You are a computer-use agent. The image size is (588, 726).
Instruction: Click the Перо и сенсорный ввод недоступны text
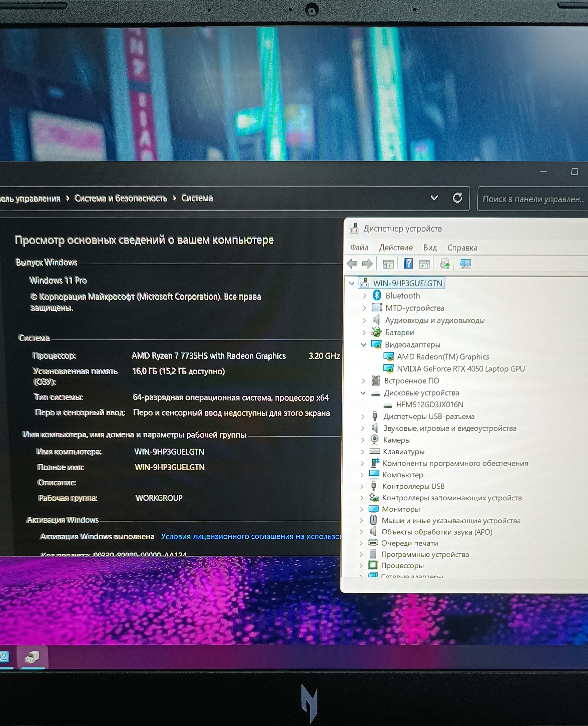pyautogui.click(x=232, y=413)
